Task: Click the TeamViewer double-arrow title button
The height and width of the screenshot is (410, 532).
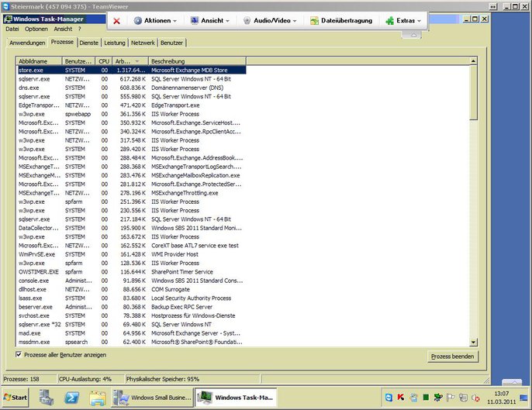Action: click(493, 6)
